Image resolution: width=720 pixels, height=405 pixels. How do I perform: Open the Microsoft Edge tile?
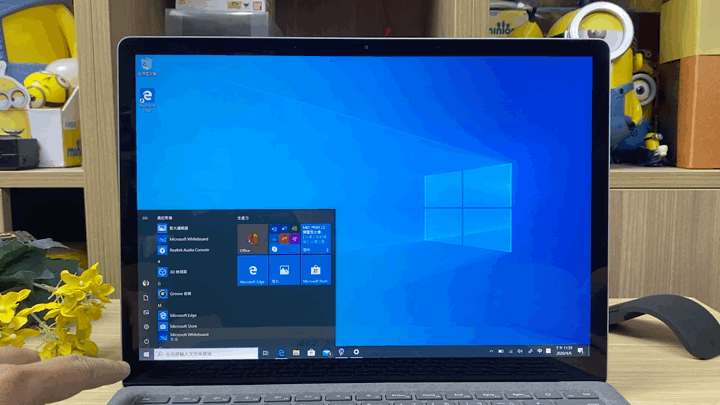pos(253,270)
